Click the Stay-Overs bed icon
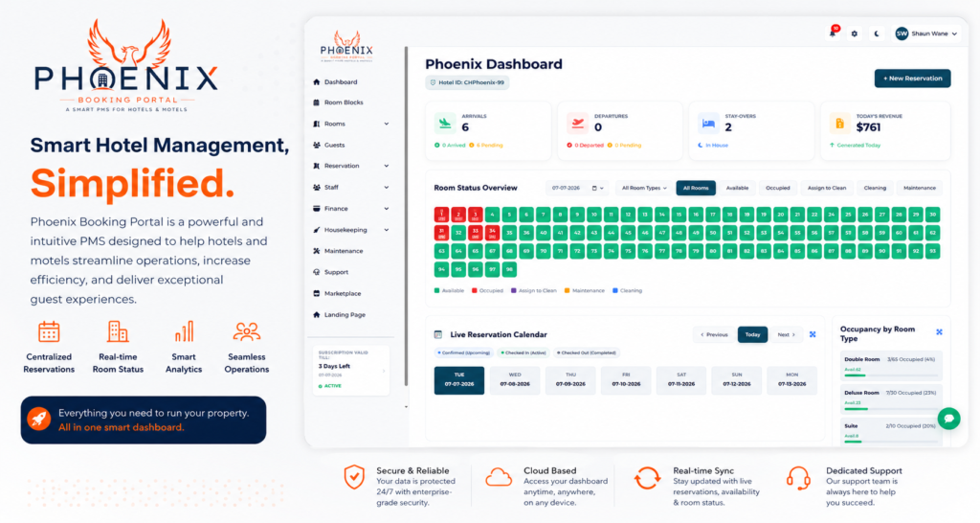The height and width of the screenshot is (523, 980). (x=708, y=124)
